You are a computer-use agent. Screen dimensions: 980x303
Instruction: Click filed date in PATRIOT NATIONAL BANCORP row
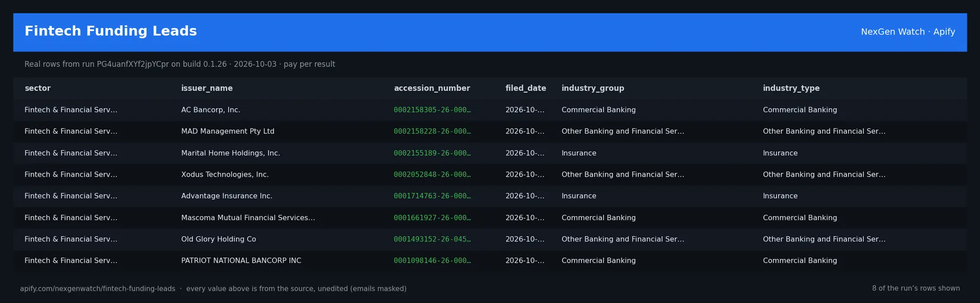tap(525, 260)
